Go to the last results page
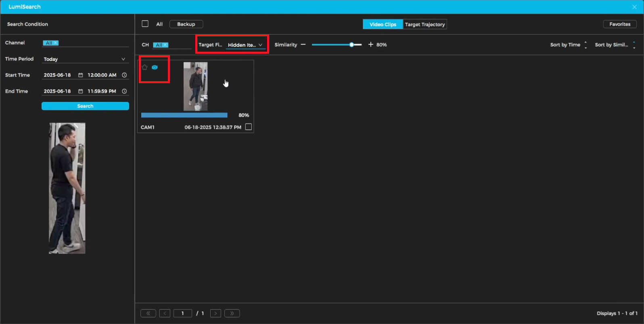This screenshot has height=324, width=644. click(232, 313)
